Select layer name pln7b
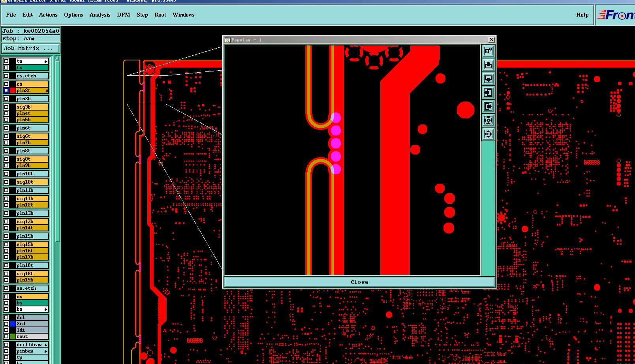This screenshot has height=364, width=635. click(x=32, y=143)
